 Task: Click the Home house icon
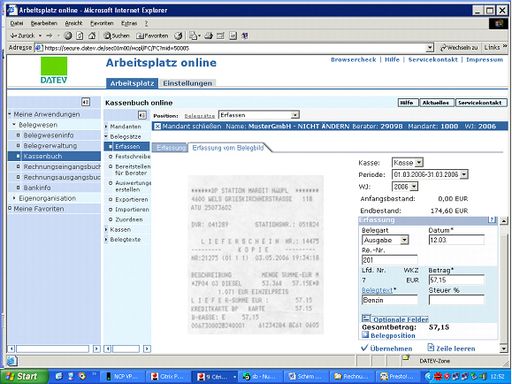click(x=92, y=36)
